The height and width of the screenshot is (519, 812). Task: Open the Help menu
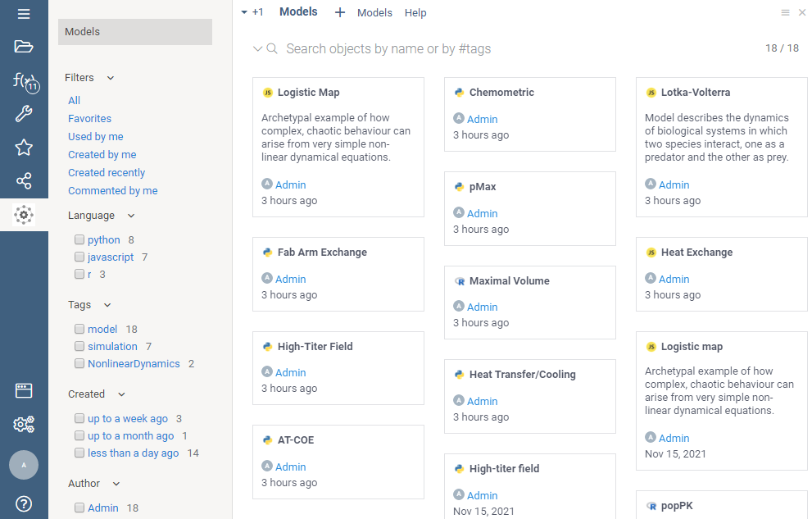coord(415,13)
